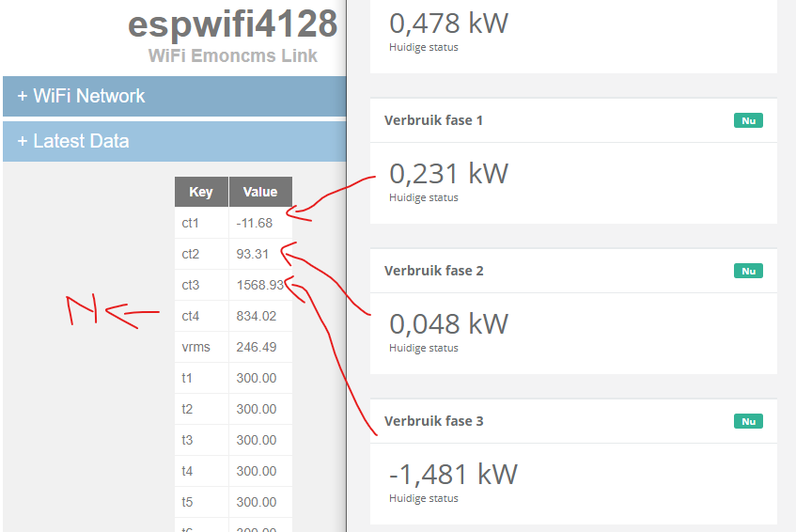Expand the WiFi Network section

coord(174,97)
